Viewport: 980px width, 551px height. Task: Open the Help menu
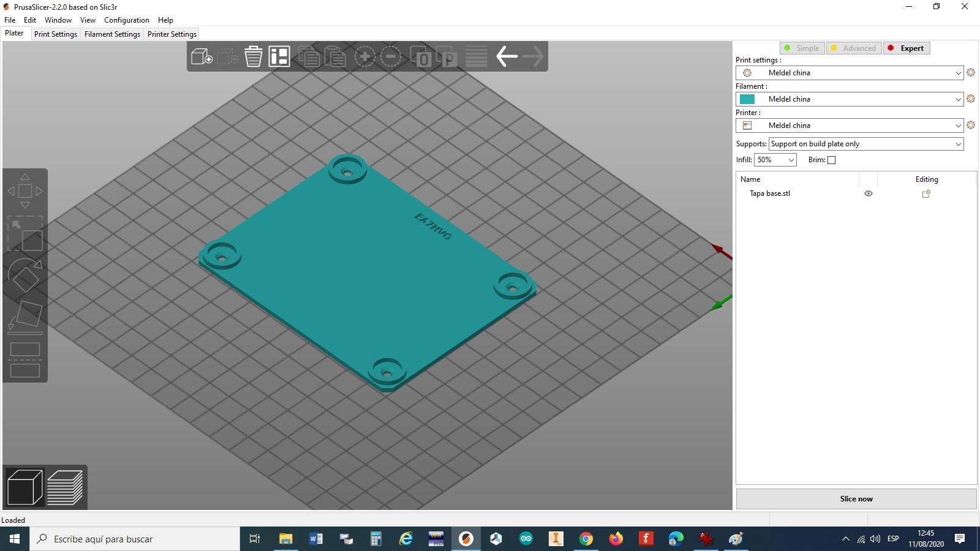click(x=165, y=20)
